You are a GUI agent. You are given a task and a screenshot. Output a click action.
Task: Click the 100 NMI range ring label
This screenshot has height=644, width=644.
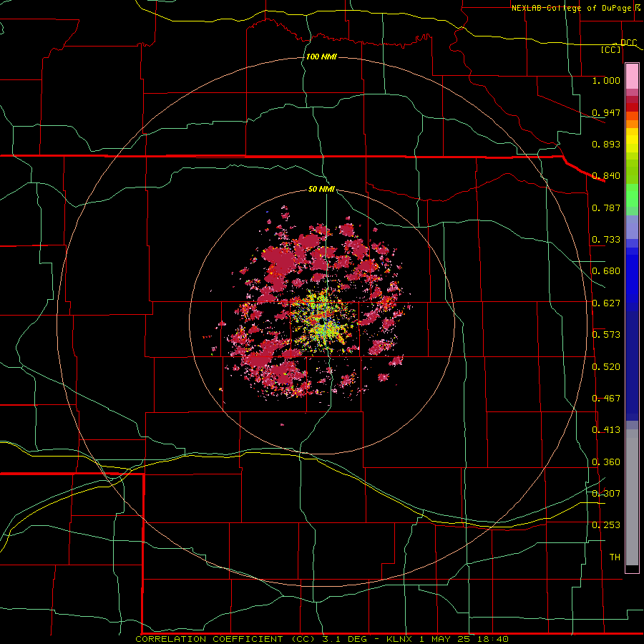pos(321,57)
